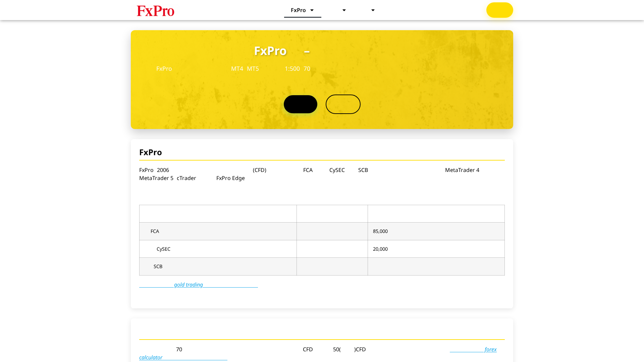
Task: Expand the middle navigation dropdown arrow
Action: pyautogui.click(x=344, y=10)
